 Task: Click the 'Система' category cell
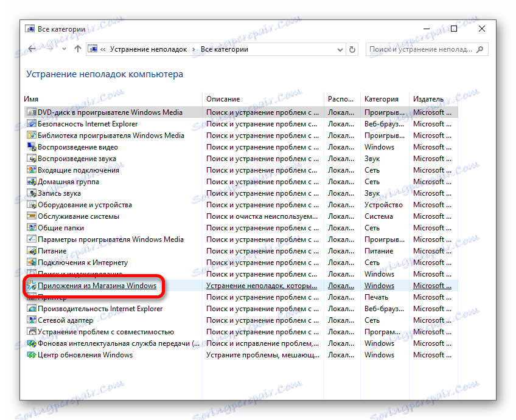pos(378,216)
